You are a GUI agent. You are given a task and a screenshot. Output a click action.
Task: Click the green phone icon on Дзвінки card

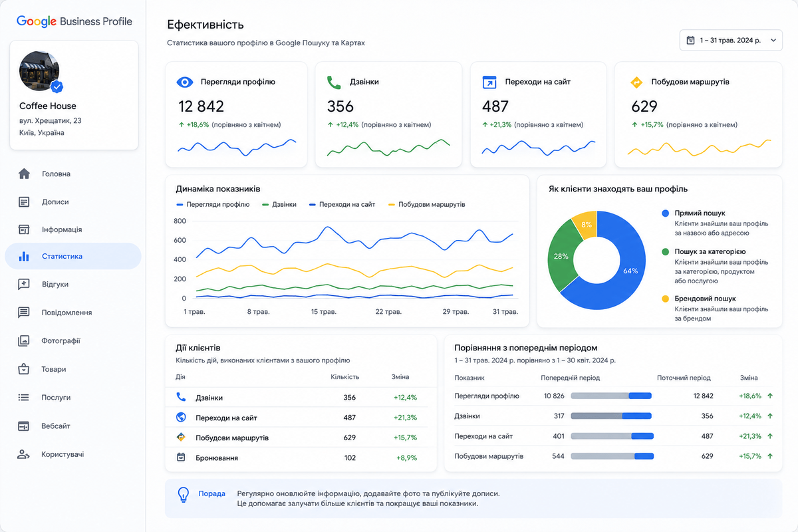pyautogui.click(x=334, y=82)
